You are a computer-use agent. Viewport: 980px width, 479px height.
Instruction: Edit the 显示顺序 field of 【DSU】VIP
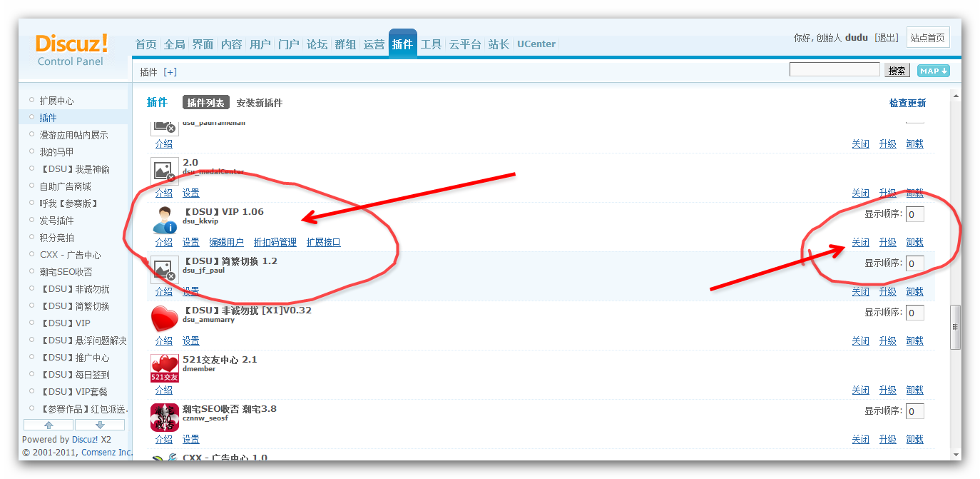[x=914, y=214]
